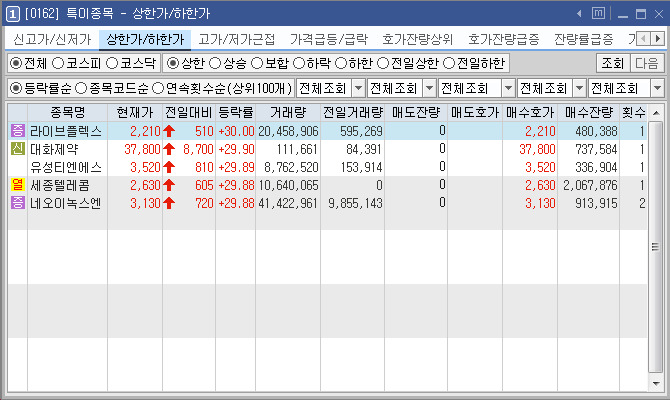The height and width of the screenshot is (400, 670).
Task: Click the table scrollbar up arrow
Action: coord(656,113)
